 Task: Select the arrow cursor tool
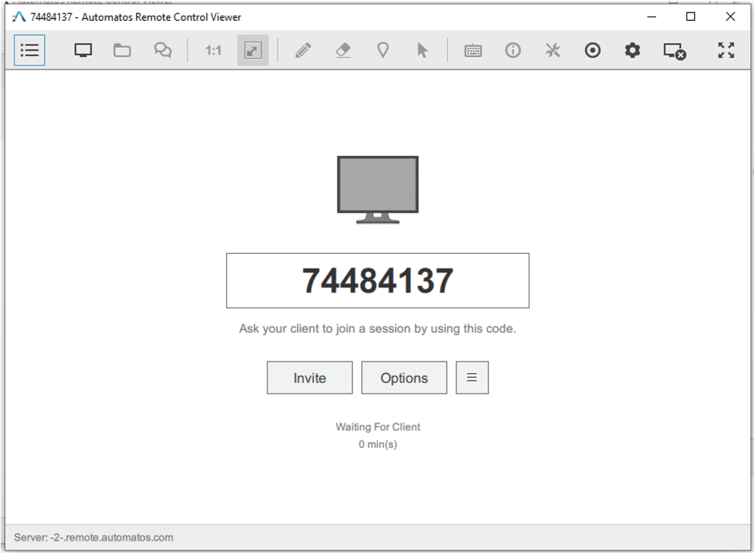(423, 50)
